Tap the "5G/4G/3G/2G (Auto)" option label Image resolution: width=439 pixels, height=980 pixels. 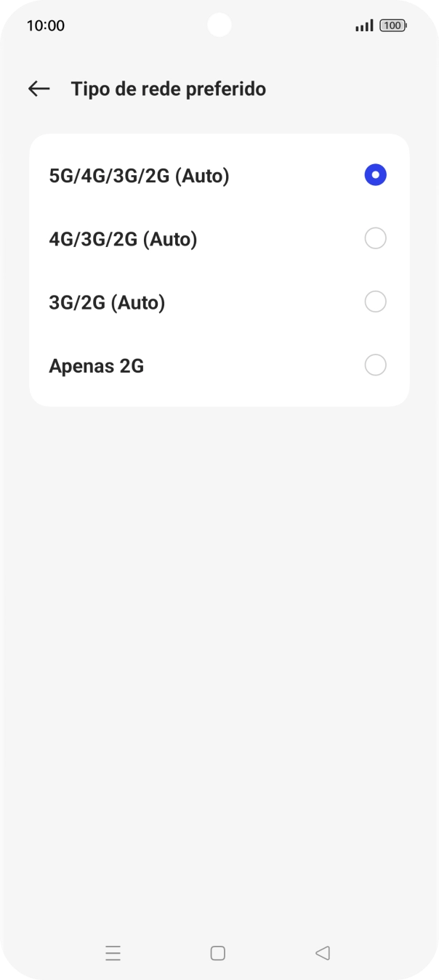point(139,175)
